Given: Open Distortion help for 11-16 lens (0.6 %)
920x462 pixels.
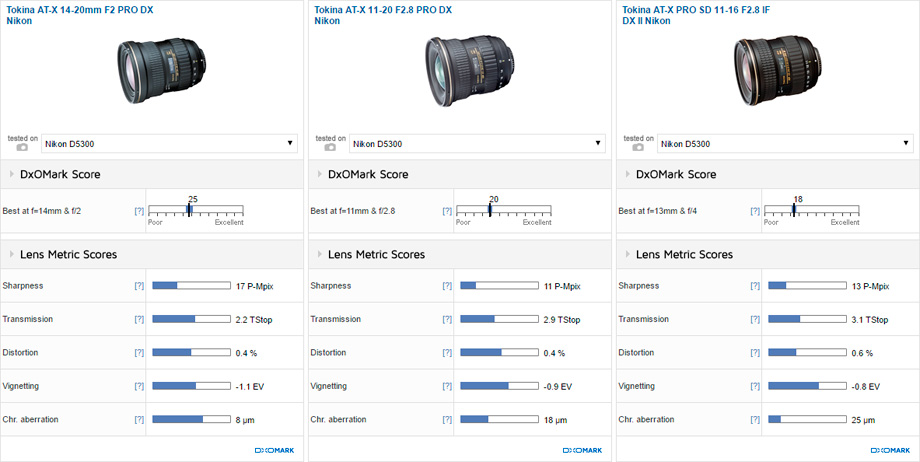Looking at the screenshot, I should point(755,353).
